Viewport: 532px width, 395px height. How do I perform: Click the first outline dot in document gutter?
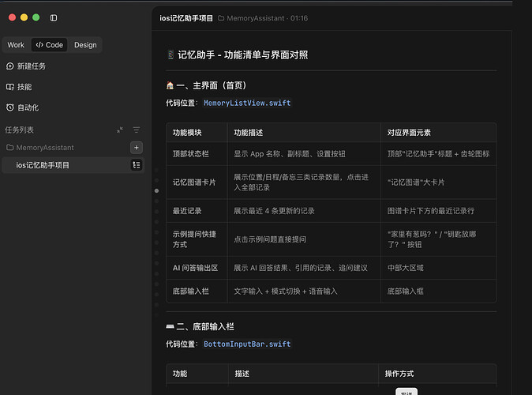coord(156,170)
